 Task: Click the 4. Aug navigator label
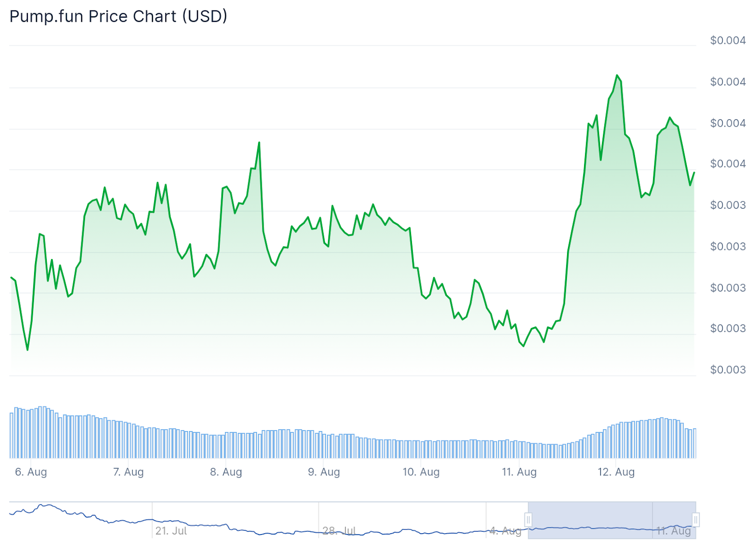(505, 531)
